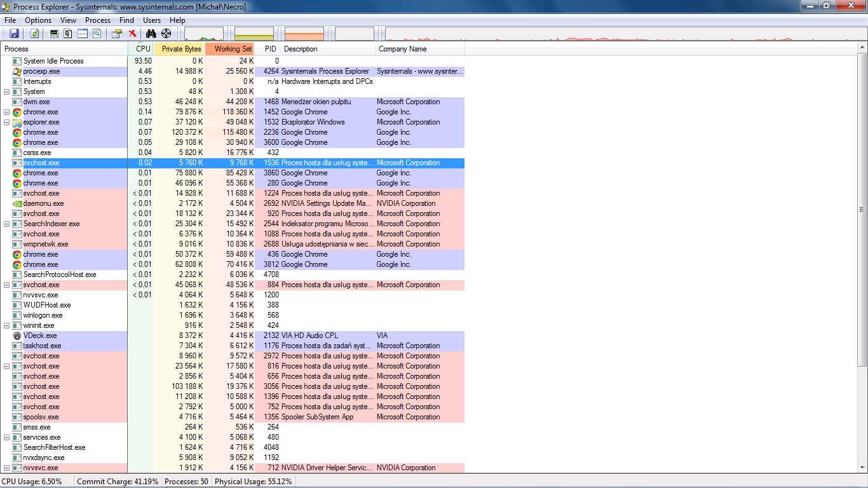Click the 'Physical Usage: 55.12%' status entry
This screenshot has height=488, width=868.
(x=254, y=482)
